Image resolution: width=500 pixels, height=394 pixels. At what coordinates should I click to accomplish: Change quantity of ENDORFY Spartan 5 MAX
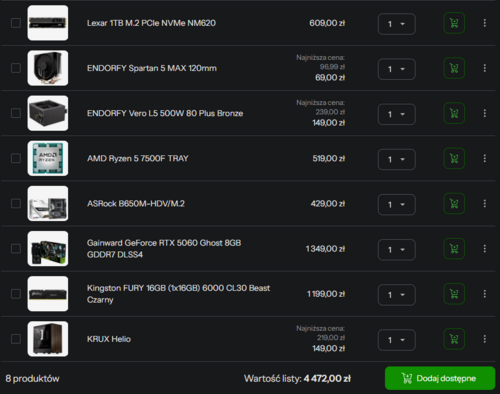397,69
